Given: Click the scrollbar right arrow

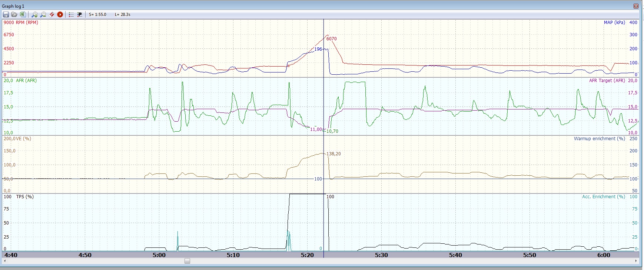Looking at the screenshot, I should tap(636, 261).
